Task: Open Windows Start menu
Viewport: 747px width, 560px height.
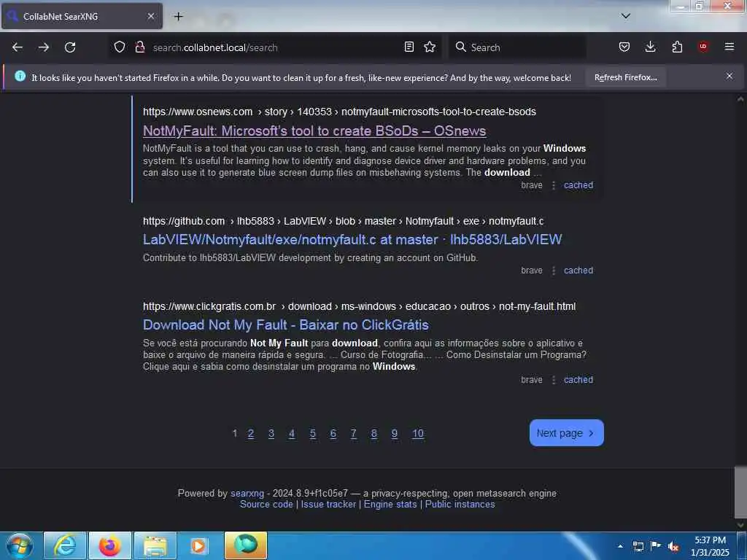Action: tap(19, 545)
